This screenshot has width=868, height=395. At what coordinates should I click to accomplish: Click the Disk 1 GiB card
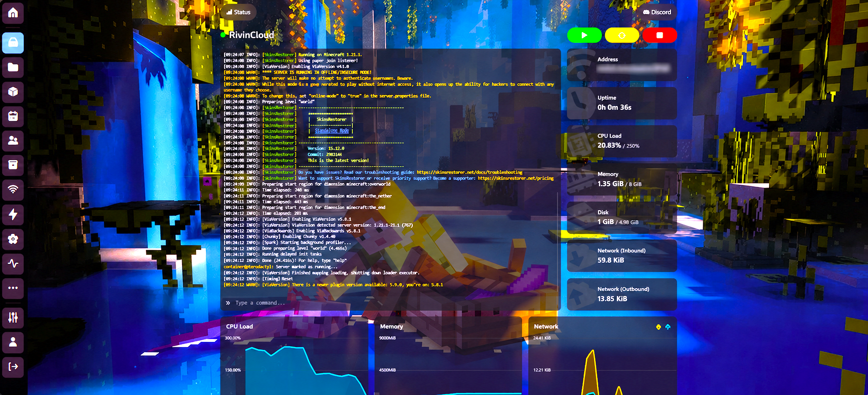click(622, 218)
